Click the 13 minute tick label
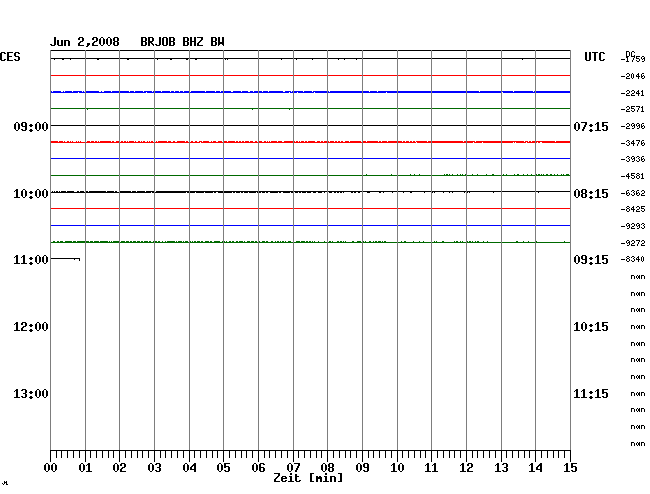The width and height of the screenshot is (650, 494). point(501,468)
